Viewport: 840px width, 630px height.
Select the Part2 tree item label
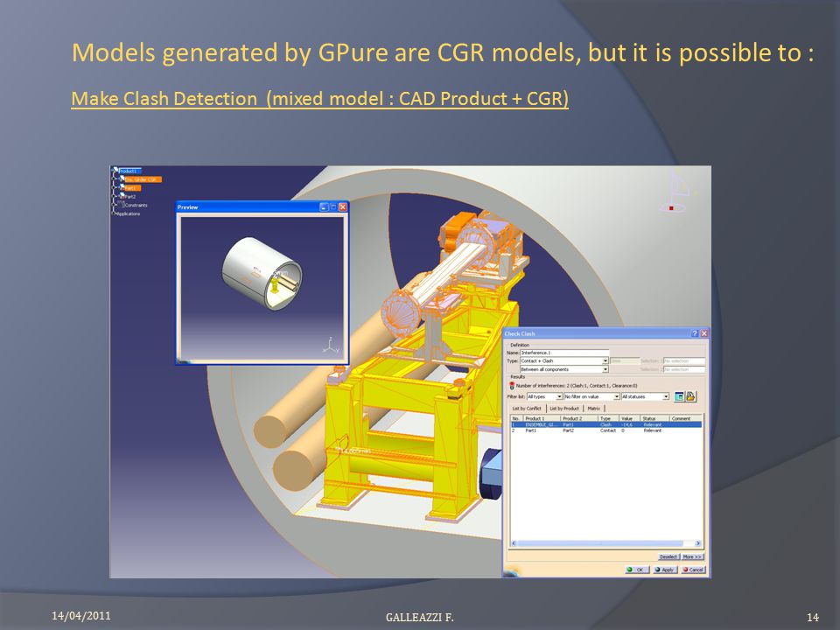[x=130, y=197]
